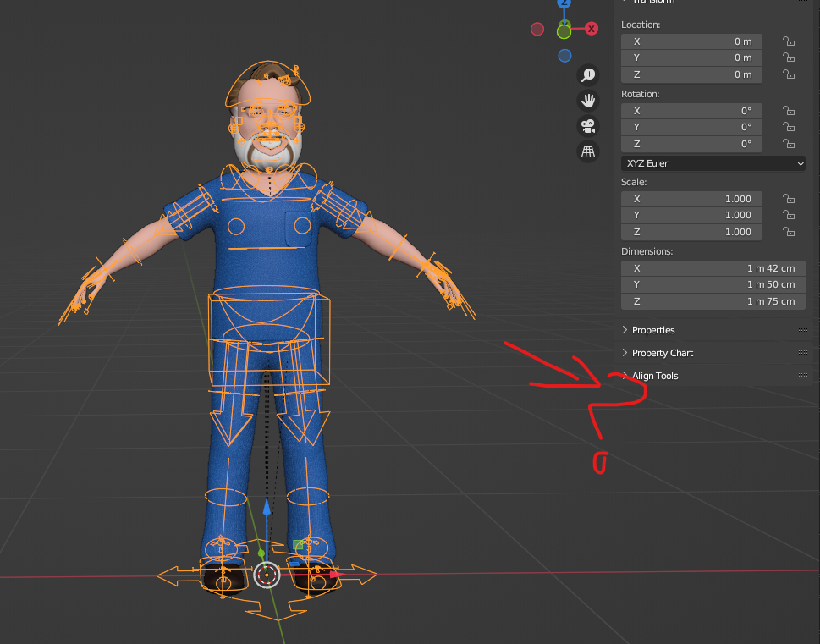
Task: Lock Rotation X with padlock icon
Action: [789, 111]
